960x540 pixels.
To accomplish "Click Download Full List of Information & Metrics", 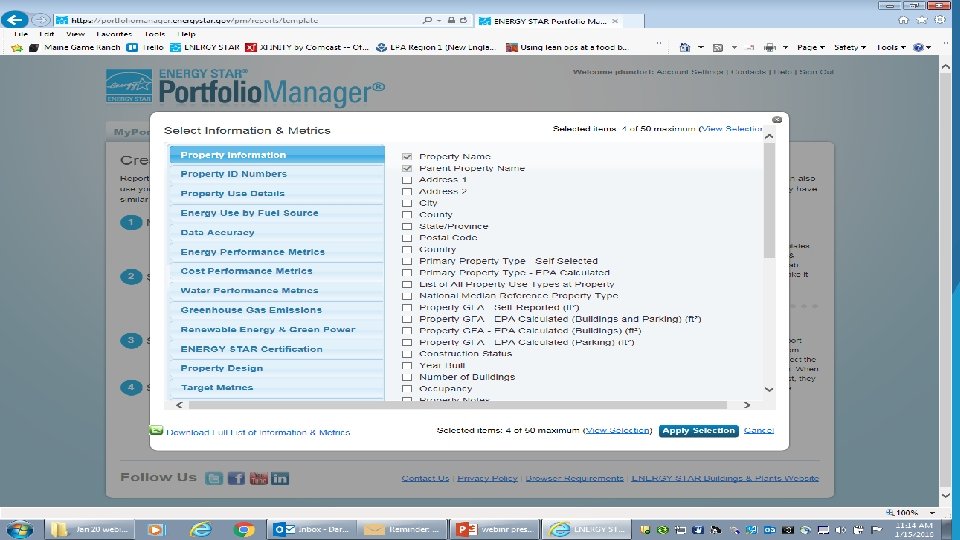I will tap(258, 432).
